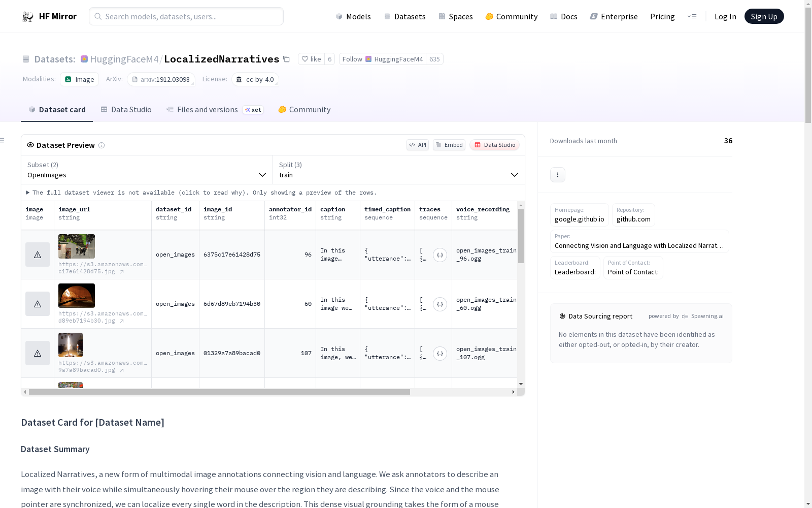Click the table's vertical scrollbar thumb

click(x=521, y=236)
